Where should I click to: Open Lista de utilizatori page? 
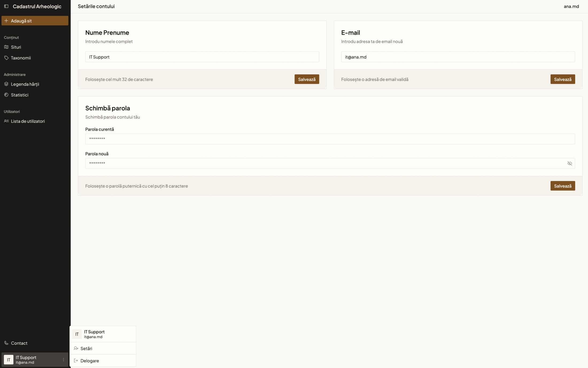35,121
